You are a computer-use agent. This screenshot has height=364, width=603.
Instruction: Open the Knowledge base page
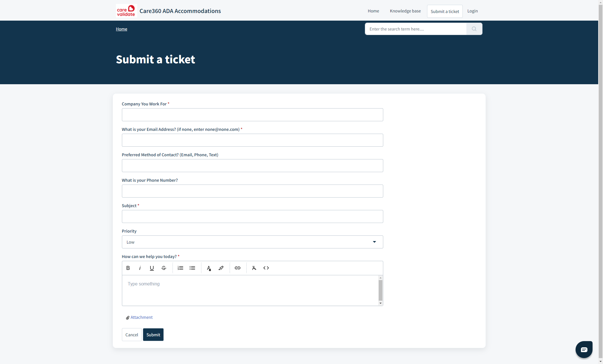click(x=405, y=11)
